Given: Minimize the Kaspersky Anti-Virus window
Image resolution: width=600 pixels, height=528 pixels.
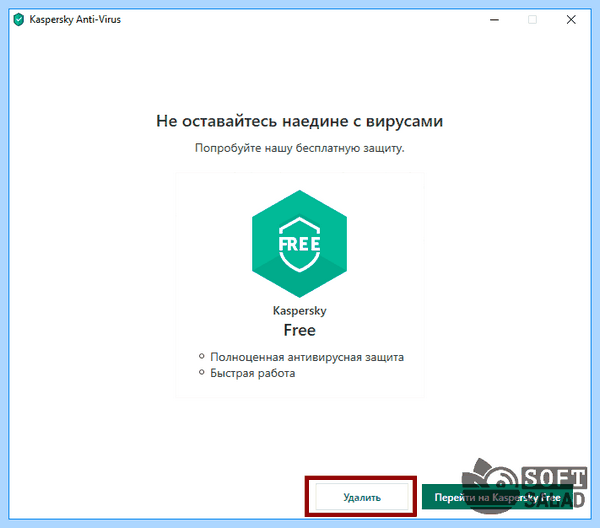Looking at the screenshot, I should [x=494, y=20].
